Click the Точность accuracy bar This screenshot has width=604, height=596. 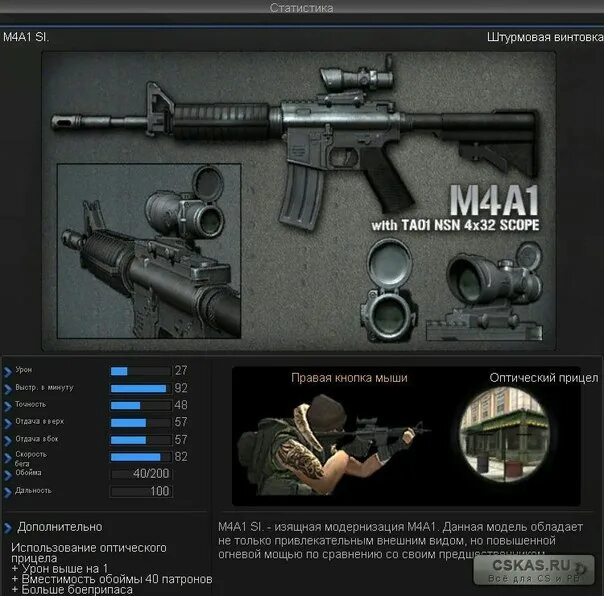point(141,405)
